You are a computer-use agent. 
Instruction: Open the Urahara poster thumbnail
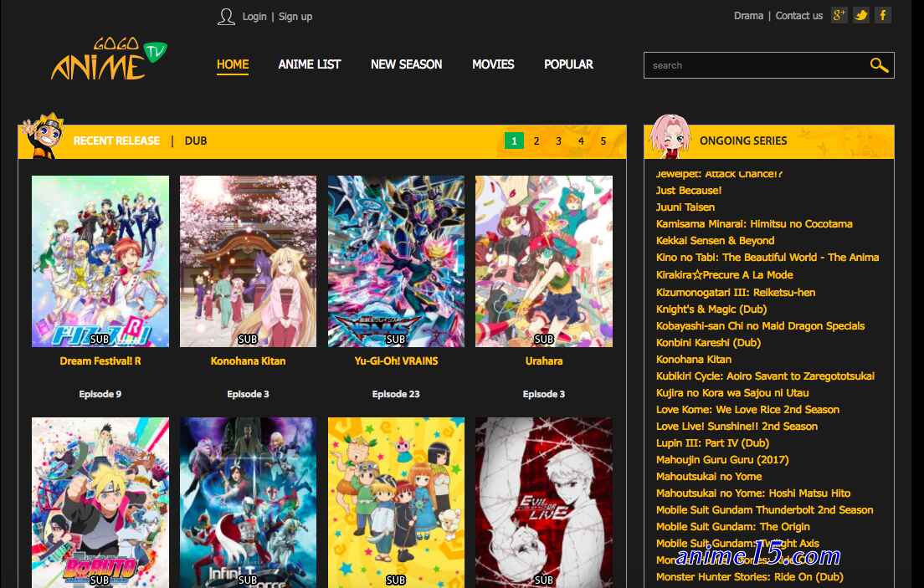click(x=544, y=261)
